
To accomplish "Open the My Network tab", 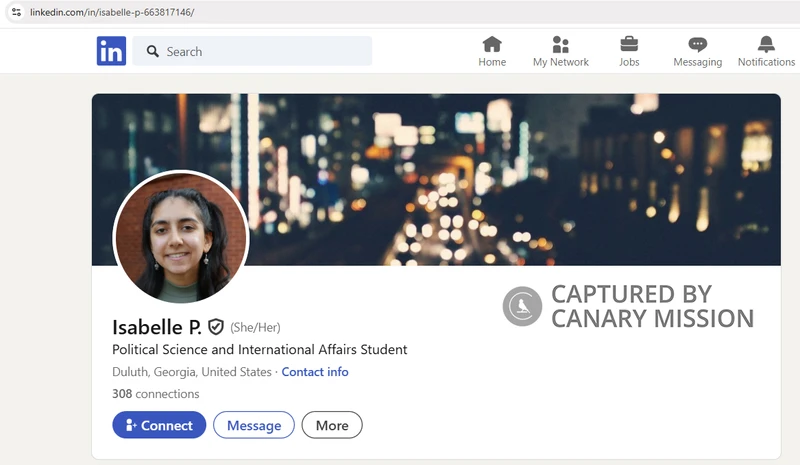I will click(561, 52).
